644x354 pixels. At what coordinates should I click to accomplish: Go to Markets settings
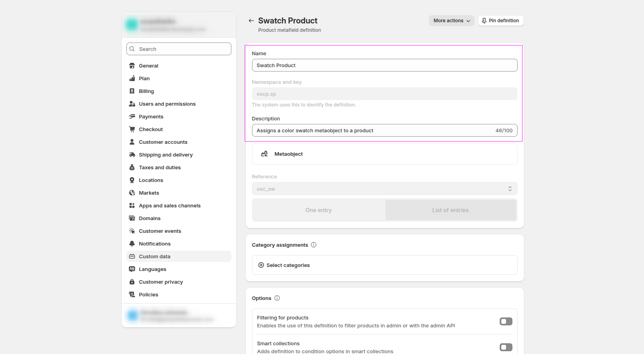coord(179,193)
